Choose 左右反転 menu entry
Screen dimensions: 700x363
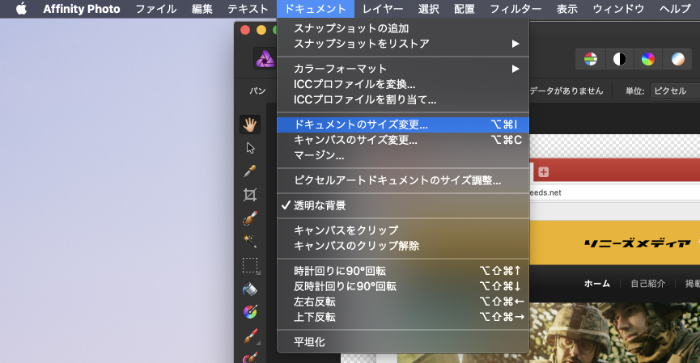(403, 302)
